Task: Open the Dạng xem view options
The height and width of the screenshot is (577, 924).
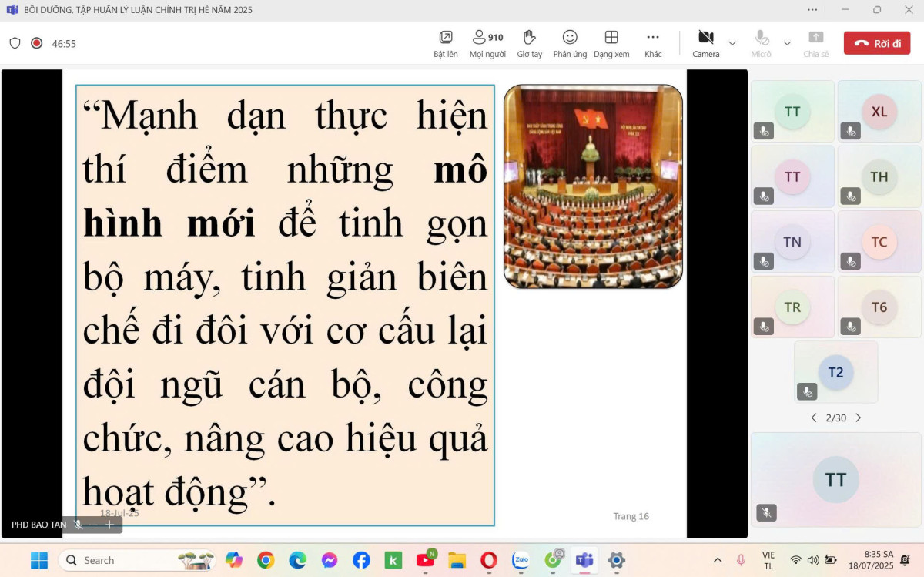Action: 611,38
